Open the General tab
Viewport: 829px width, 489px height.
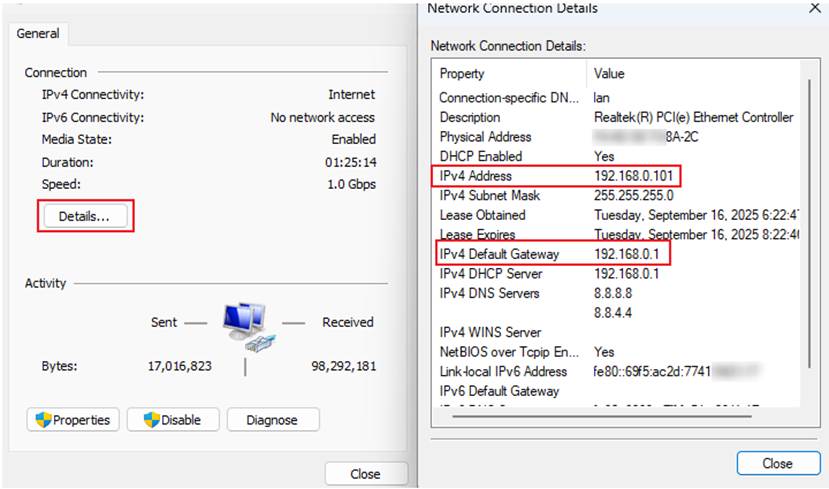[x=38, y=34]
